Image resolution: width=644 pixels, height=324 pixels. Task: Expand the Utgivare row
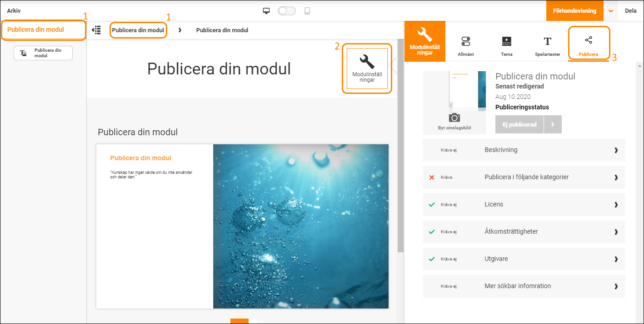(x=524, y=259)
